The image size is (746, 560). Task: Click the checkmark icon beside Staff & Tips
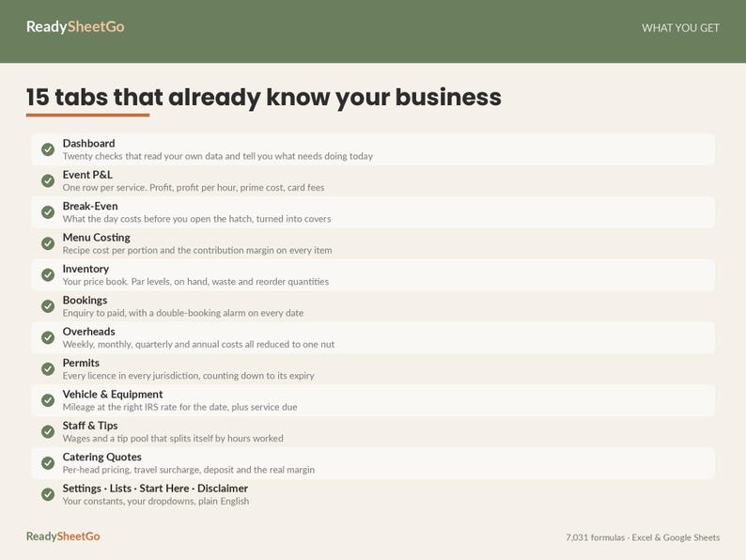[x=48, y=432]
